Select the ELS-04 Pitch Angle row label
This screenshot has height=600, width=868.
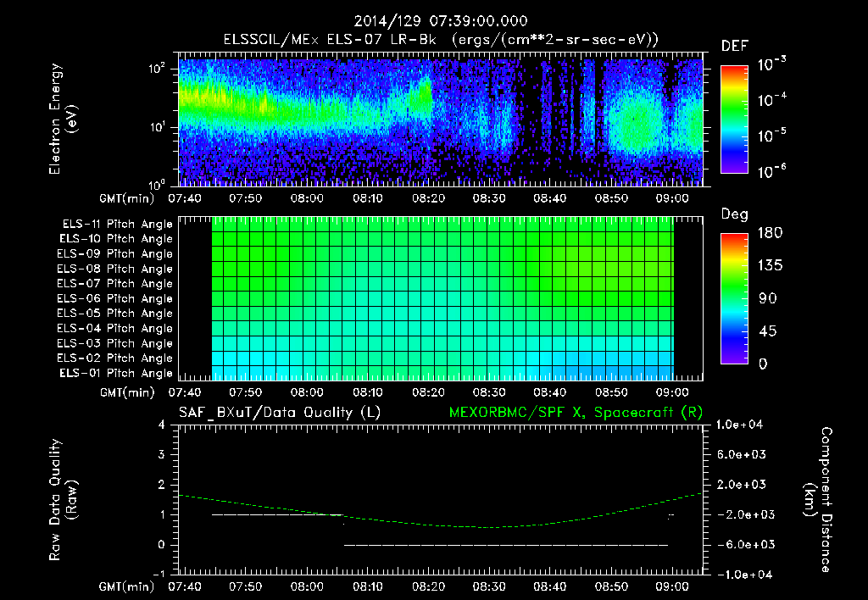[114, 328]
